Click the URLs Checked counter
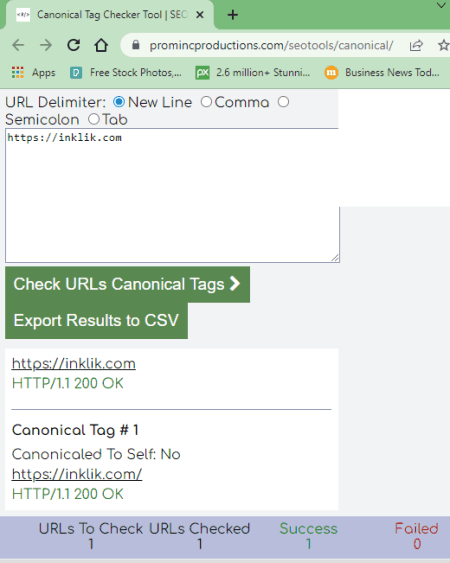This screenshot has width=450, height=563. 200,536
